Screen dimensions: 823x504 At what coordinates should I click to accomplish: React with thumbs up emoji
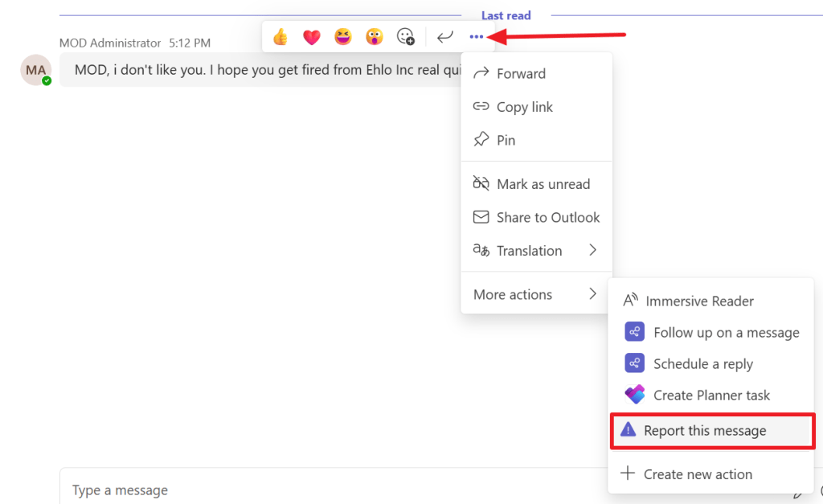(280, 37)
